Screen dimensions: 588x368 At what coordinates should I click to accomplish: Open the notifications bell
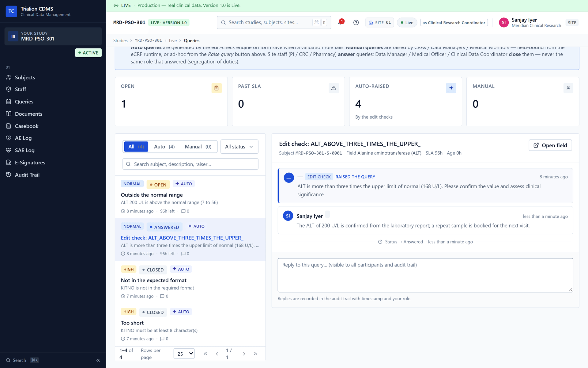tap(341, 22)
